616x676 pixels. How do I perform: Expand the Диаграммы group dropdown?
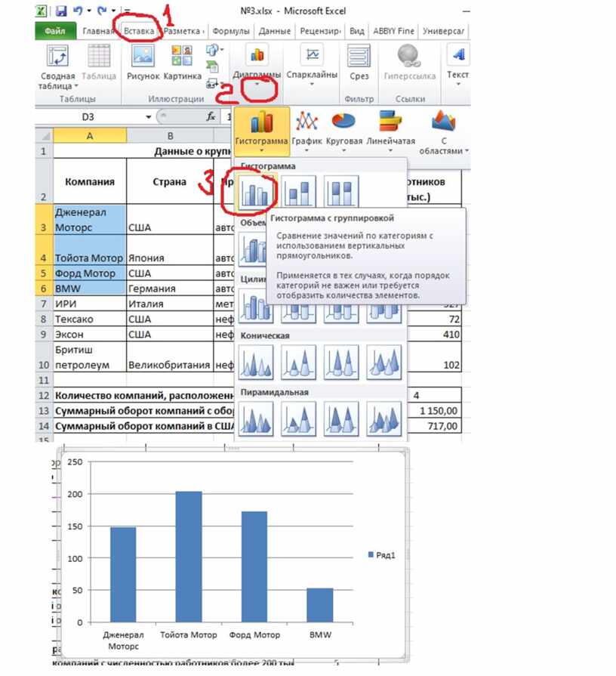click(x=257, y=84)
